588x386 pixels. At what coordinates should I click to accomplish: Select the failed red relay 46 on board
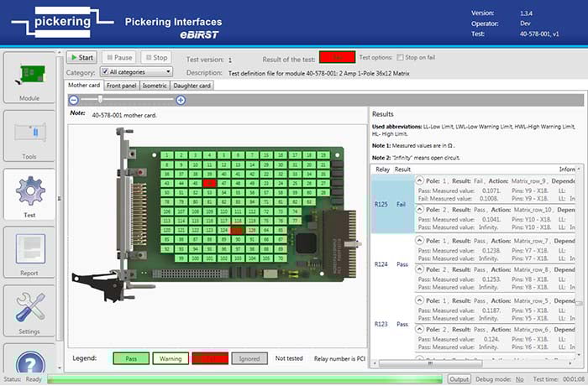click(x=210, y=183)
